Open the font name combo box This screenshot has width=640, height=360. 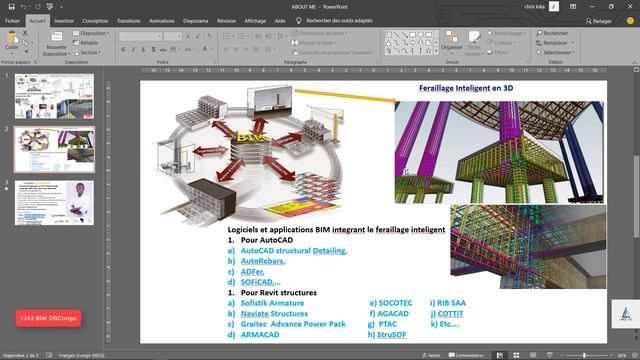pyautogui.click(x=140, y=37)
